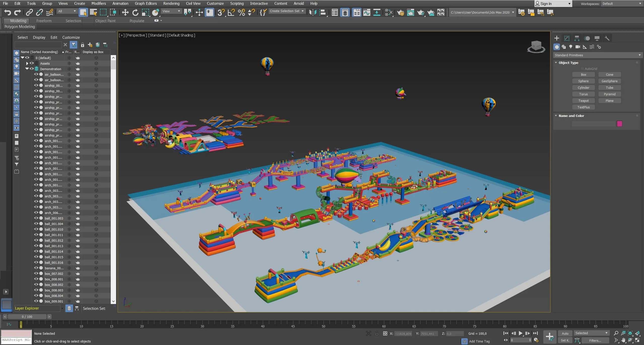Image resolution: width=644 pixels, height=345 pixels.
Task: Switch to the Modify command panel tab
Action: (x=567, y=38)
